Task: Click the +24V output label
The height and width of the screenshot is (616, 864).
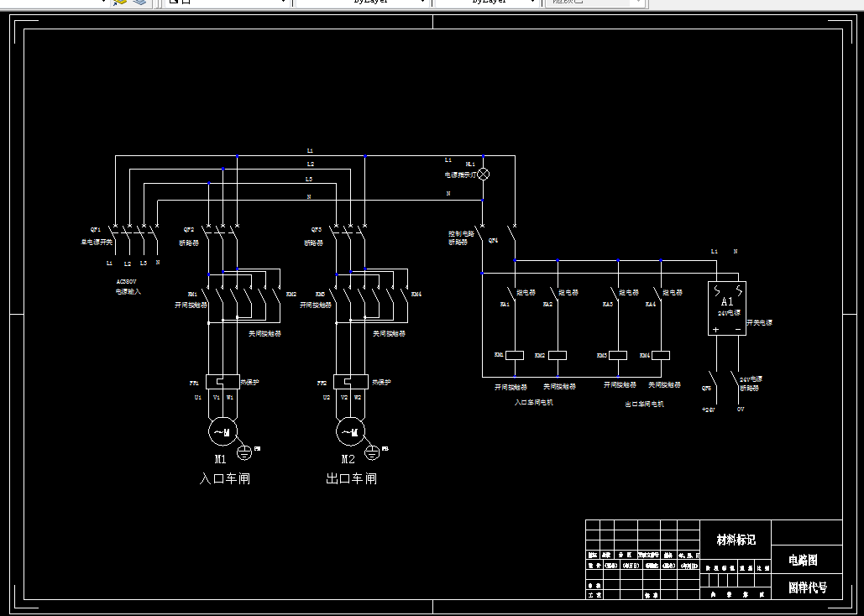Action: (709, 410)
